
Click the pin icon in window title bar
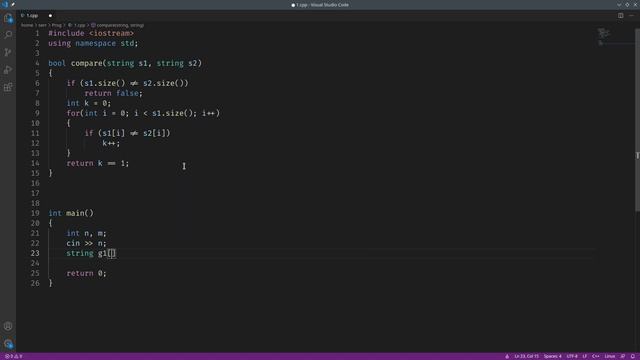(x=13, y=4)
